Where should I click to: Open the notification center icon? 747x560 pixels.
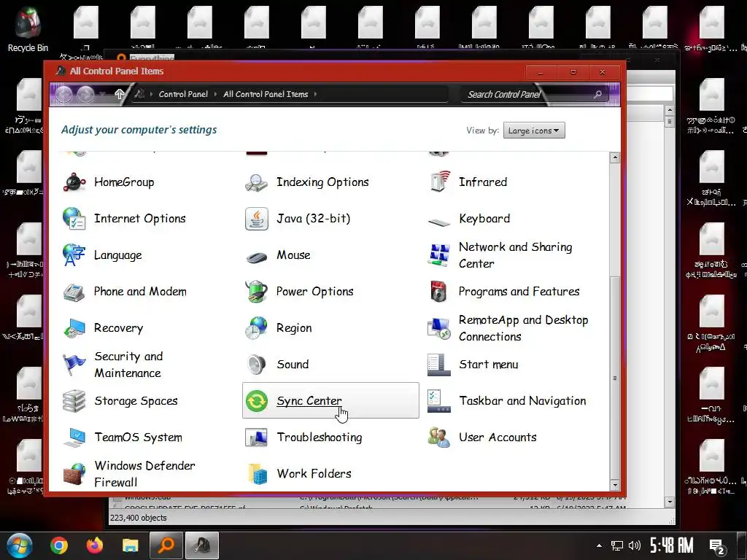click(x=717, y=547)
